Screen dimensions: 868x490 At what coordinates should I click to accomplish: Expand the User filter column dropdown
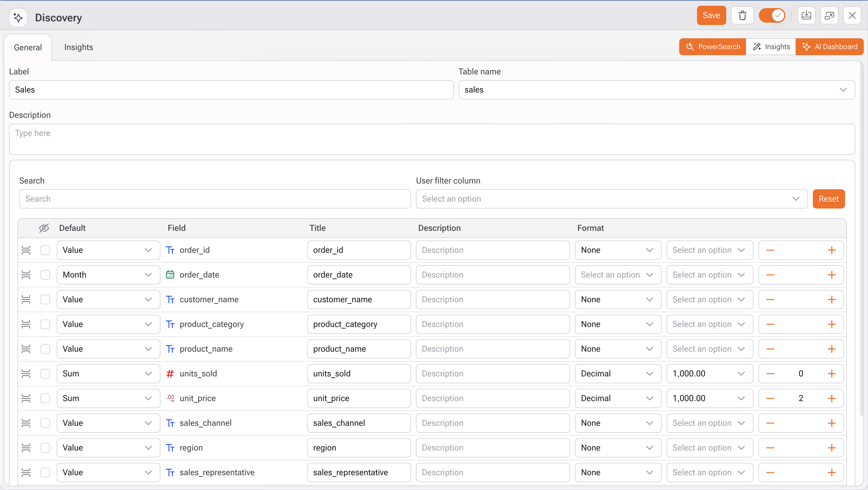tap(611, 199)
